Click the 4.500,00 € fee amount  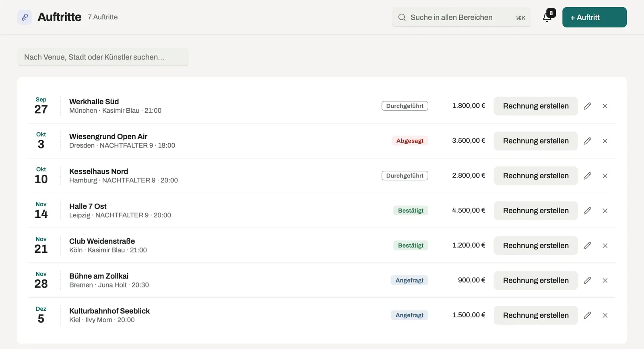tap(469, 210)
